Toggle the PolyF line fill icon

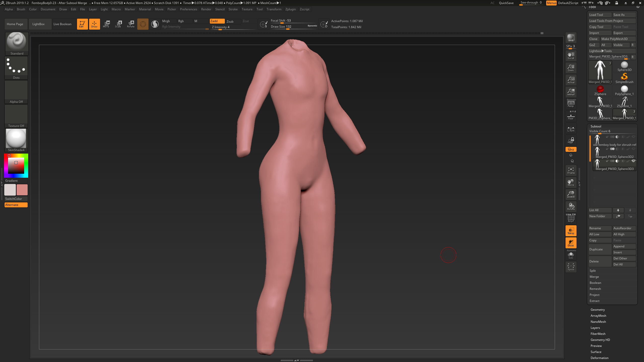click(x=571, y=218)
